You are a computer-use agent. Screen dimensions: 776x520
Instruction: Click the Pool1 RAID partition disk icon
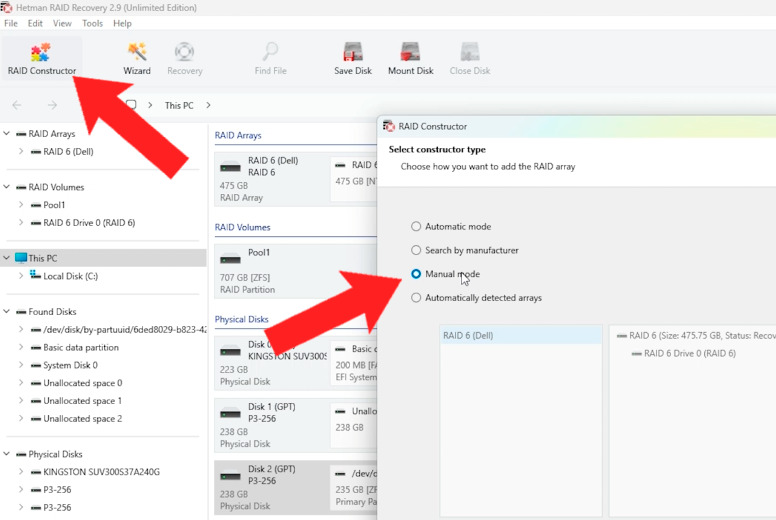[230, 259]
